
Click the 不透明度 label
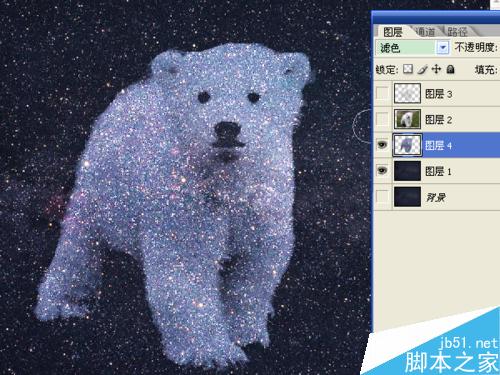pyautogui.click(x=476, y=48)
